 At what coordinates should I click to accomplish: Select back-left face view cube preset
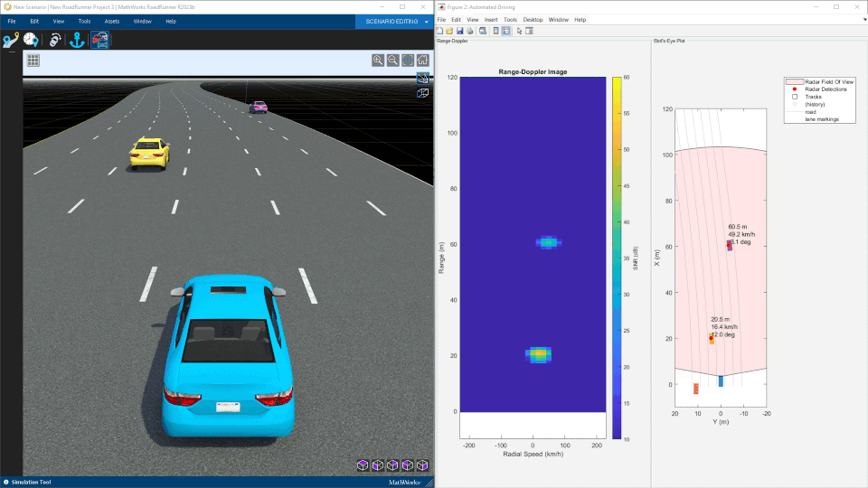click(x=408, y=465)
